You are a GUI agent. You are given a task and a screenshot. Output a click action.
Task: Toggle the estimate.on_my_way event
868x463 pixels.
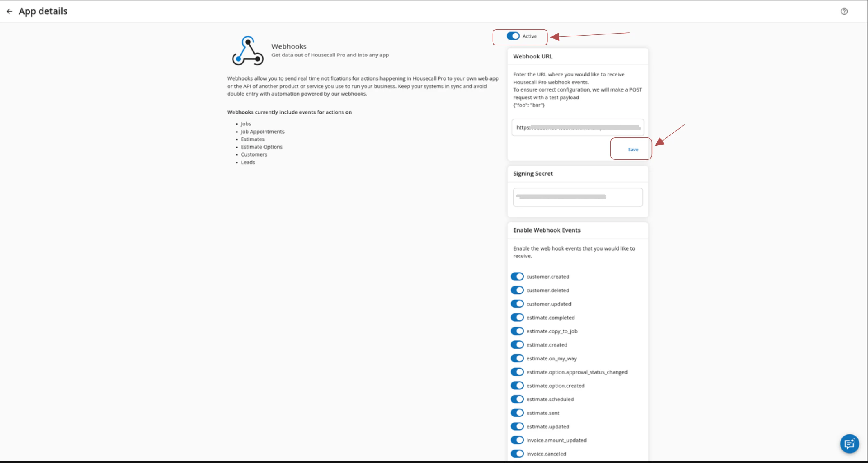coord(517,358)
